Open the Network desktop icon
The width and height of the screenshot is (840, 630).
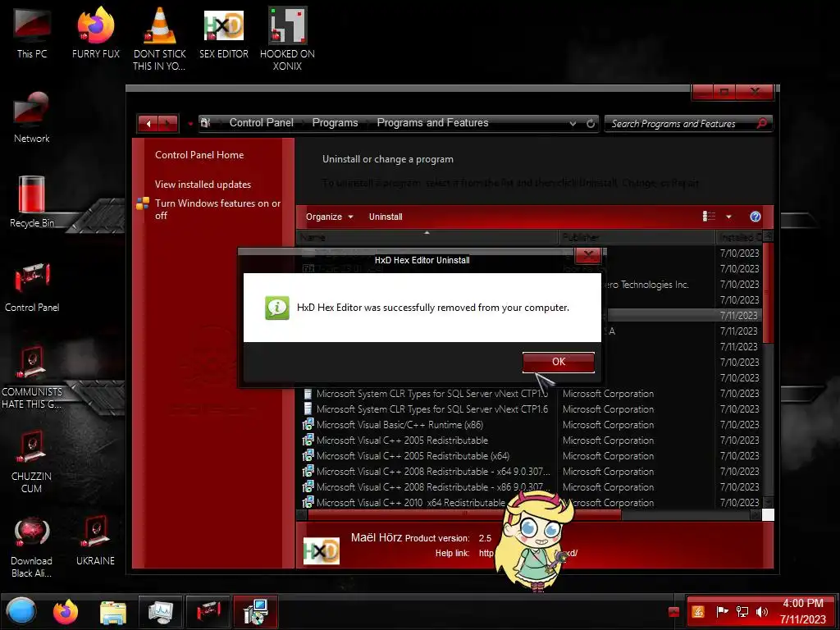(x=32, y=118)
